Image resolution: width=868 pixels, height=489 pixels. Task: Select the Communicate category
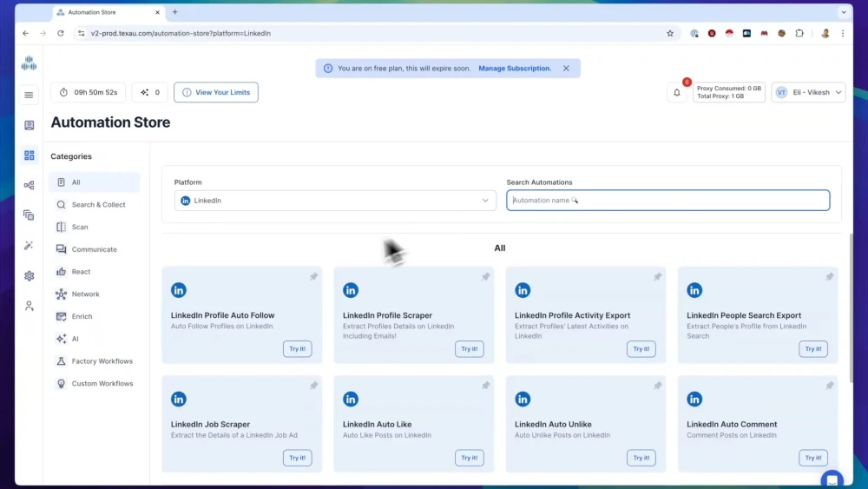click(x=94, y=249)
